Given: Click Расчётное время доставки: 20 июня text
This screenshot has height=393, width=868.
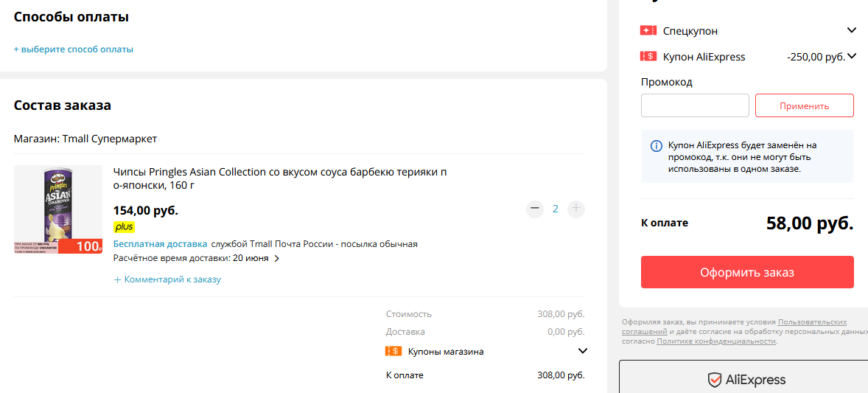Looking at the screenshot, I should [191, 258].
